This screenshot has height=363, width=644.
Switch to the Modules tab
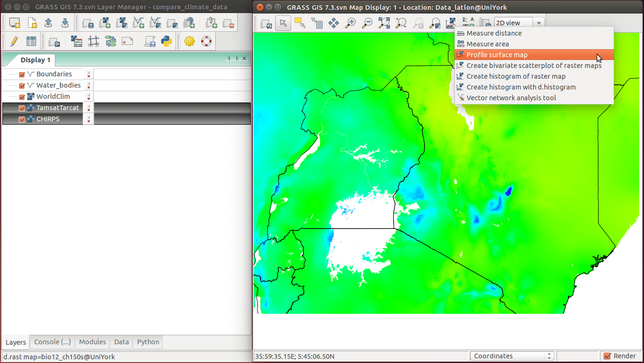tap(92, 342)
